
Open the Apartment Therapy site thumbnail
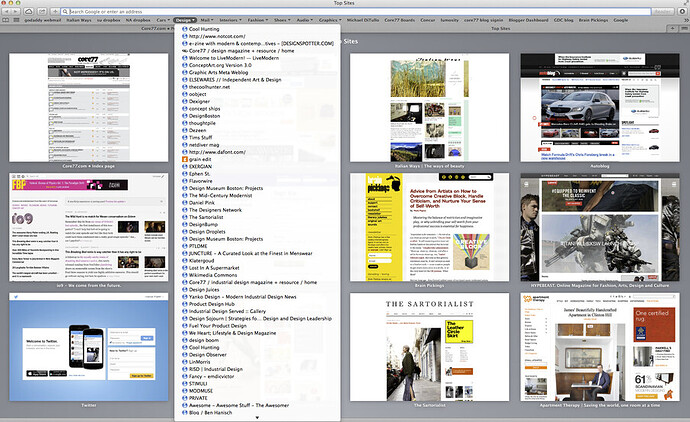pyautogui.click(x=600, y=347)
